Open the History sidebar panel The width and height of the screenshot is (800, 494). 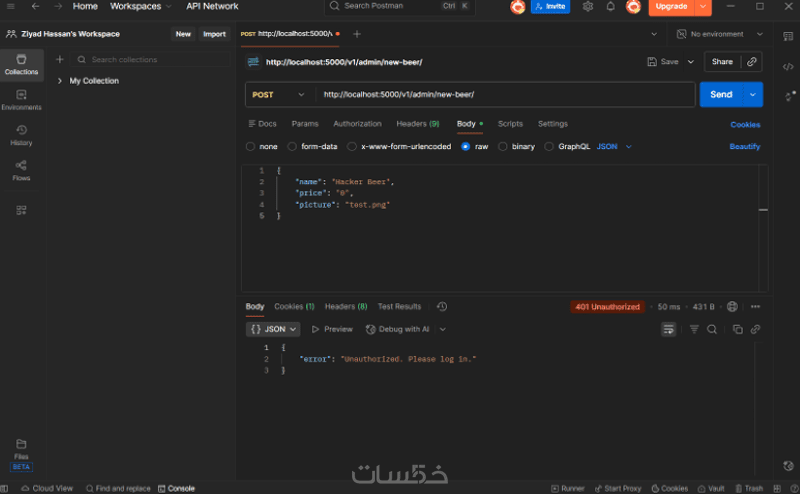(x=21, y=135)
